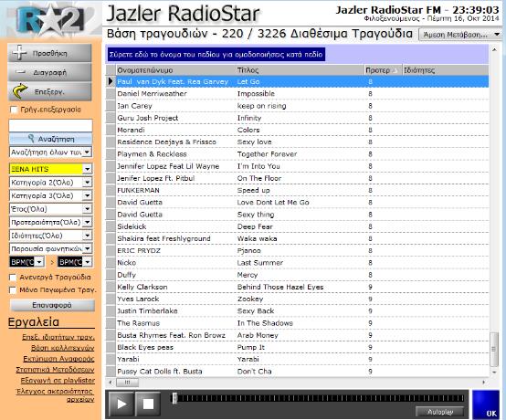506x420 pixels.
Task: Click the title Sexy thing
Action: click(256, 215)
